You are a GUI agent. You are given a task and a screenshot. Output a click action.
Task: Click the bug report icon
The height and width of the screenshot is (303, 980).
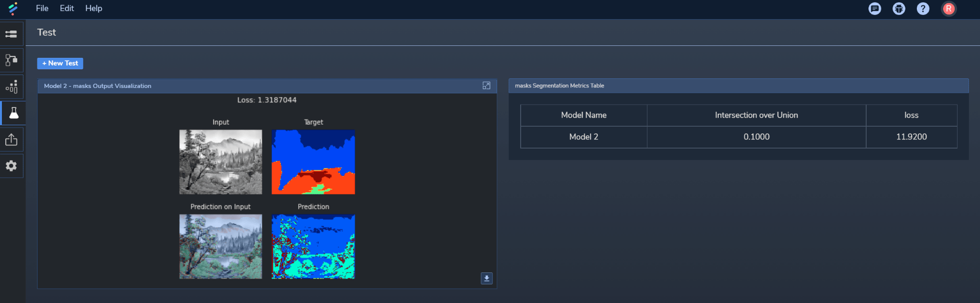pyautogui.click(x=899, y=9)
